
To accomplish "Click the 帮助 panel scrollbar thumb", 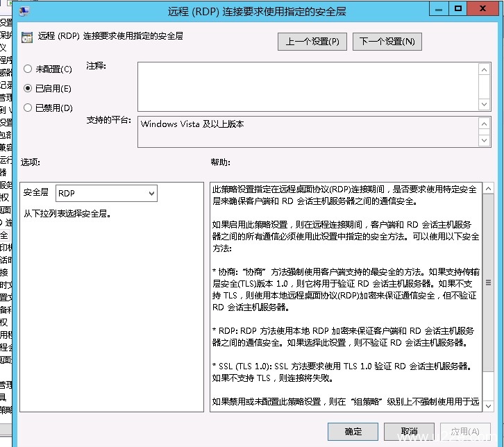I will point(488,282).
